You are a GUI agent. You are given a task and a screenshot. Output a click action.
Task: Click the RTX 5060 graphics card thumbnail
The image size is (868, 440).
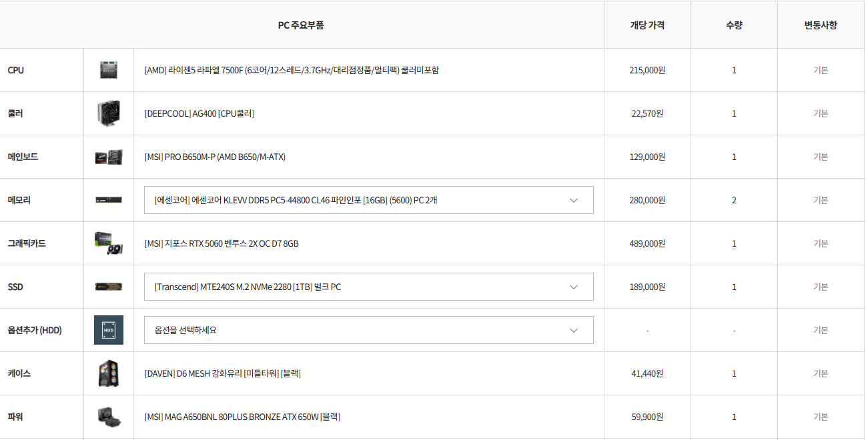click(109, 243)
